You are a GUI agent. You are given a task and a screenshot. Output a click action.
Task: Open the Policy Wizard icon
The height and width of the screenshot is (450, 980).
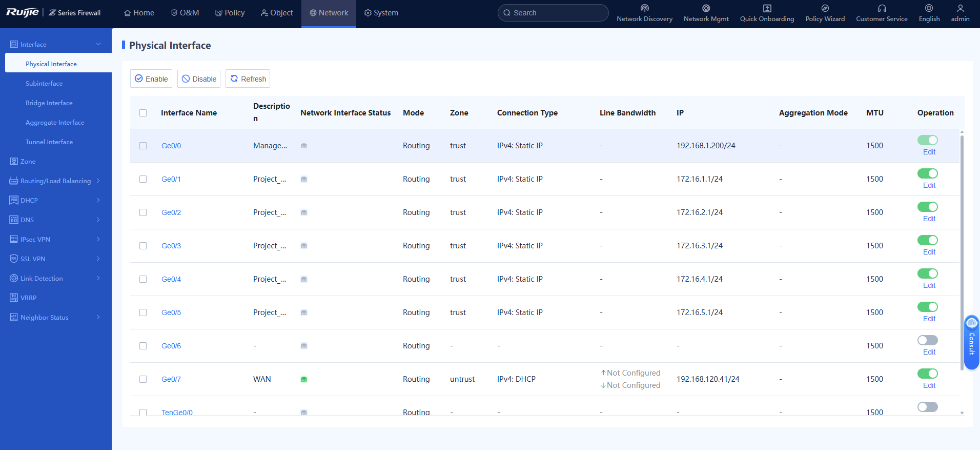825,8
